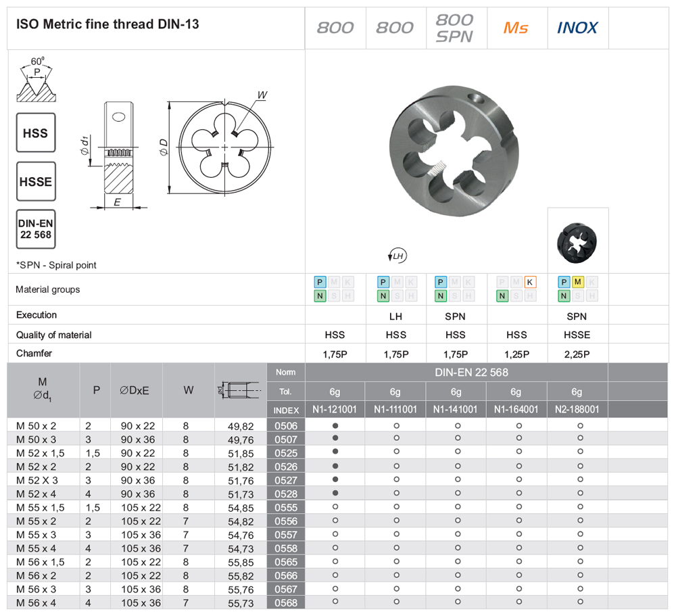
Task: Switch to the 800 SPN series tab
Action: 456,28
